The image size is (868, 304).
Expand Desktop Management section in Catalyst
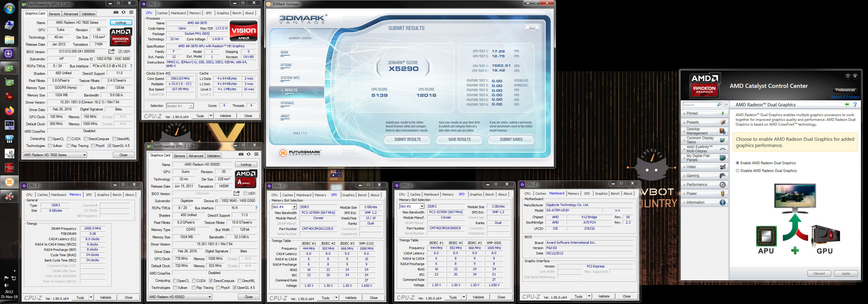pyautogui.click(x=704, y=131)
